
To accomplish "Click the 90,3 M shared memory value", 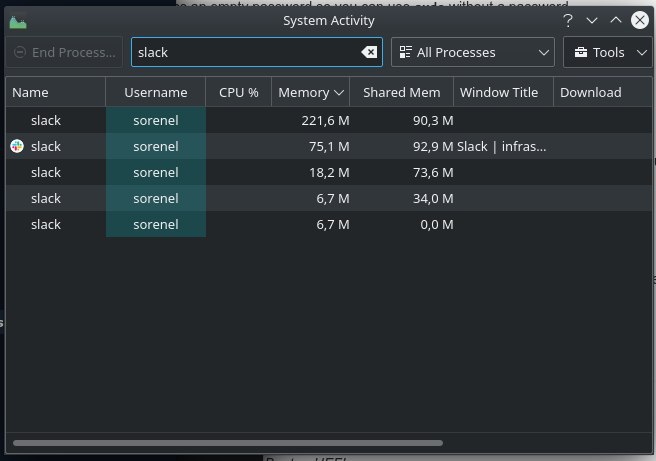I will click(433, 120).
